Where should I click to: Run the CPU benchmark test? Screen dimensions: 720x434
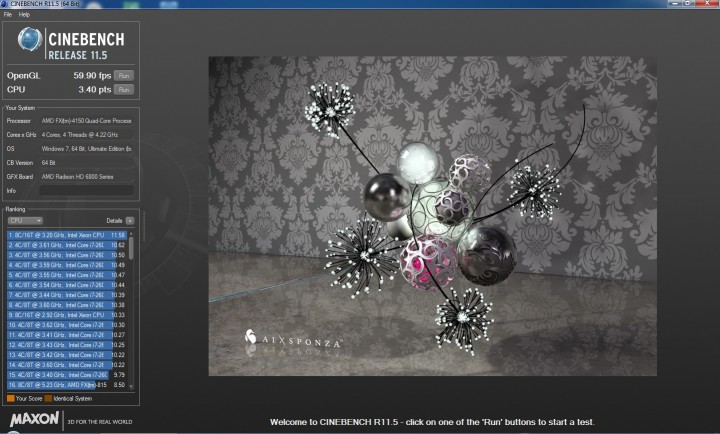[x=124, y=90]
